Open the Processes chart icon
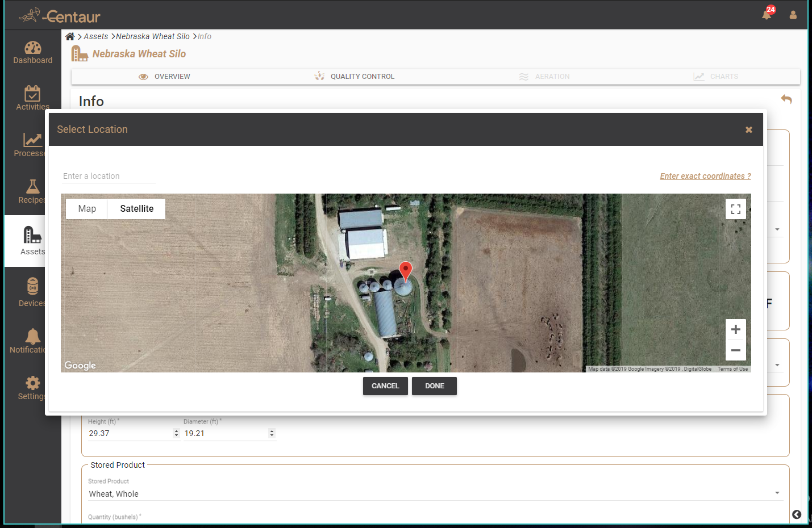Screen dimensions: 812x528 coord(32,140)
